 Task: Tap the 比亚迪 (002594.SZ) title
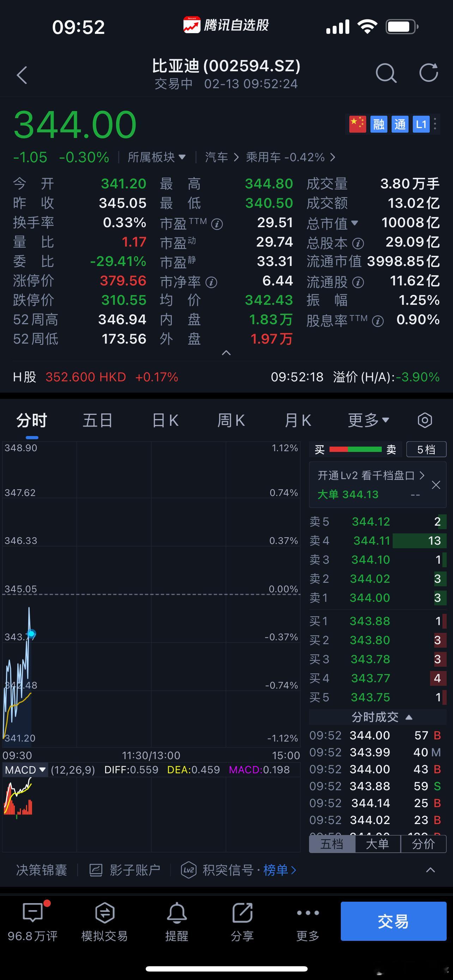[226, 66]
